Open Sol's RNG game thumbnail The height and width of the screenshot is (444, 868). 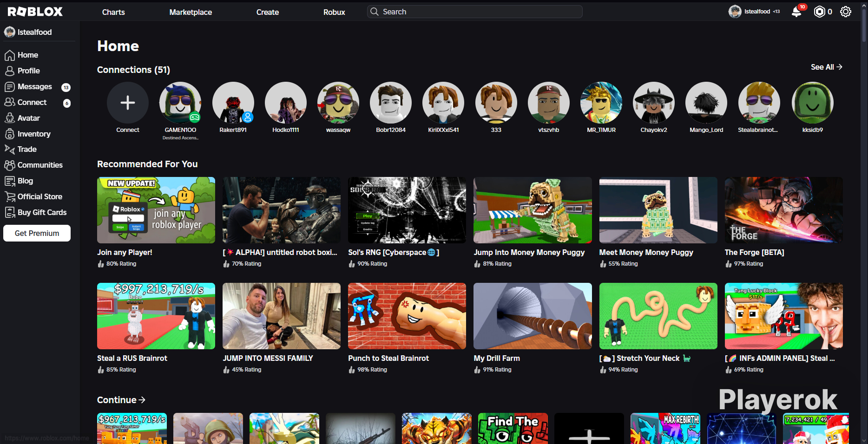click(x=407, y=210)
